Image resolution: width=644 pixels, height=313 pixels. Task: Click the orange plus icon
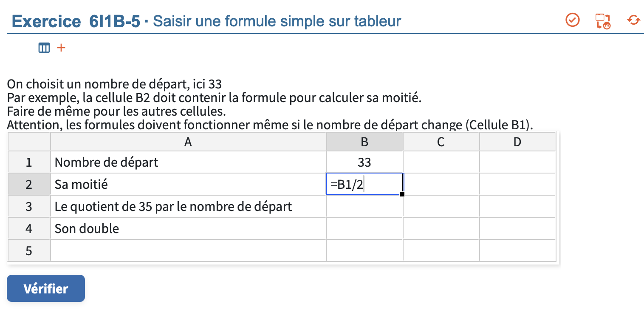click(x=61, y=48)
